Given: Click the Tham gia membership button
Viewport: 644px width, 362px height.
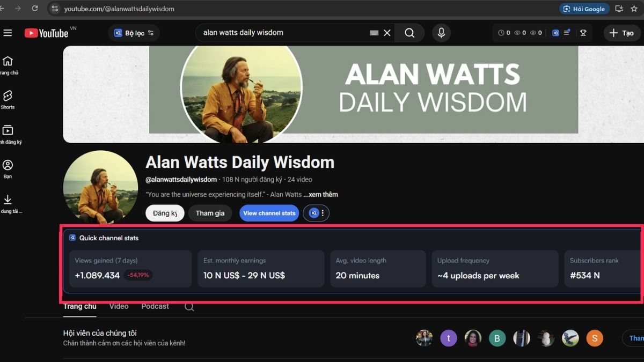Looking at the screenshot, I should pos(210,213).
